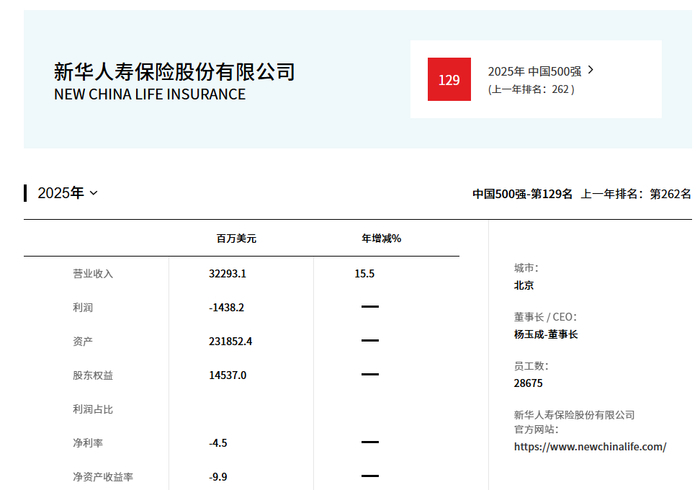Click the chevron beside 2025年 selector
This screenshot has height=490, width=700.
[94, 193]
